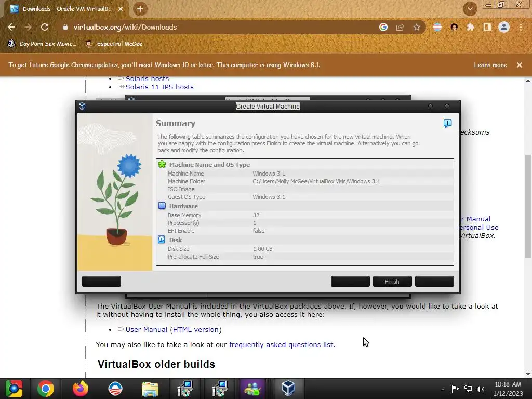The width and height of the screenshot is (532, 399).
Task: Open the frequently asked questions list link
Action: coord(282,345)
